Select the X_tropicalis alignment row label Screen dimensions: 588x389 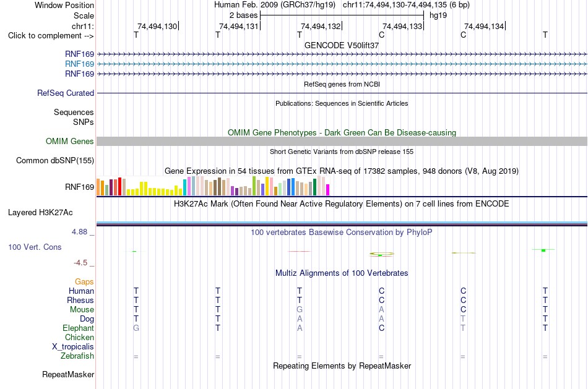click(73, 347)
